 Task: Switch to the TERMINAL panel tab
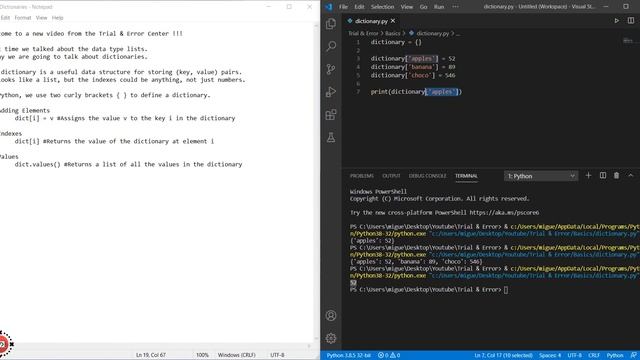pos(466,176)
